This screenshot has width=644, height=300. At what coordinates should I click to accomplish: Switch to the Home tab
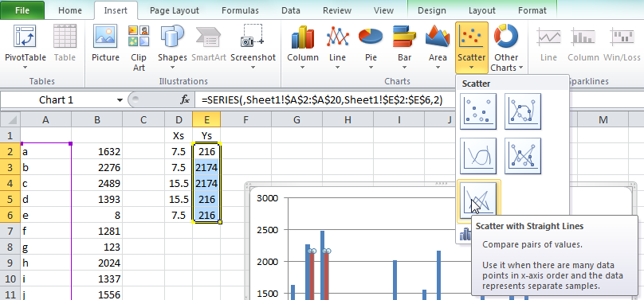[x=70, y=10]
